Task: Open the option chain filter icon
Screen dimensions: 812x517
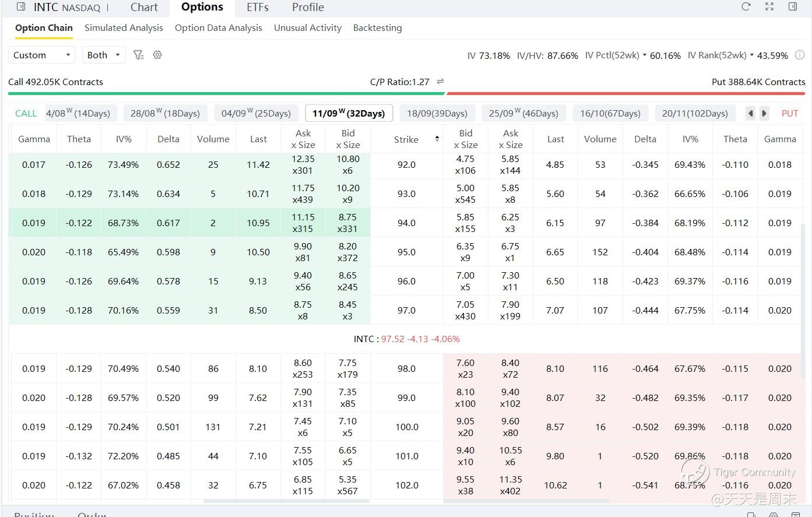Action: [138, 55]
